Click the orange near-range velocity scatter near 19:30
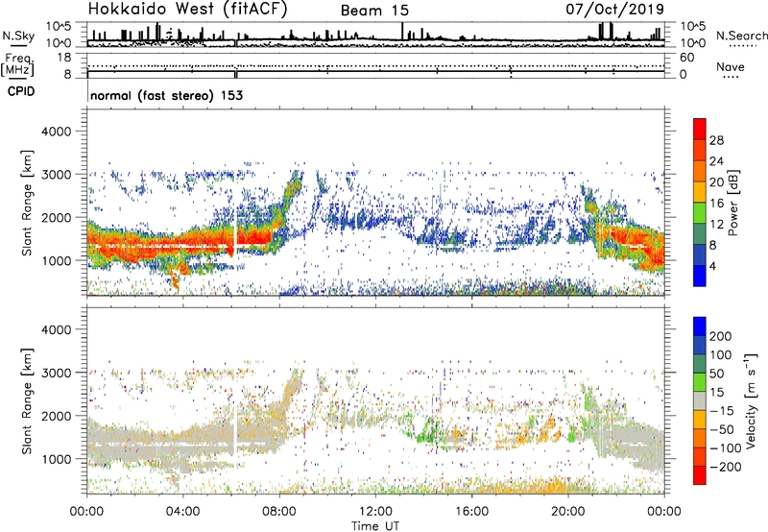Image resolution: width=768 pixels, height=532 pixels. click(556, 487)
